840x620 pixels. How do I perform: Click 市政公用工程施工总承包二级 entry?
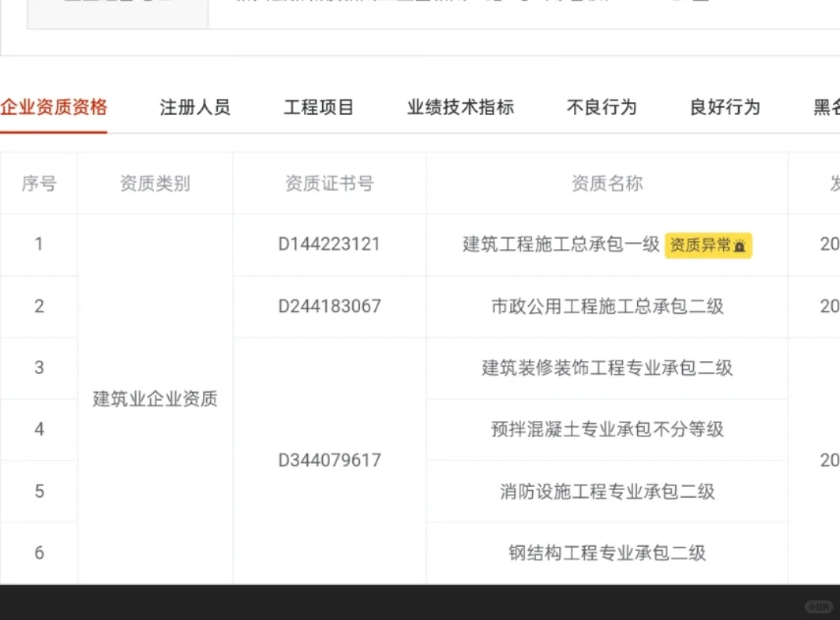tap(607, 306)
